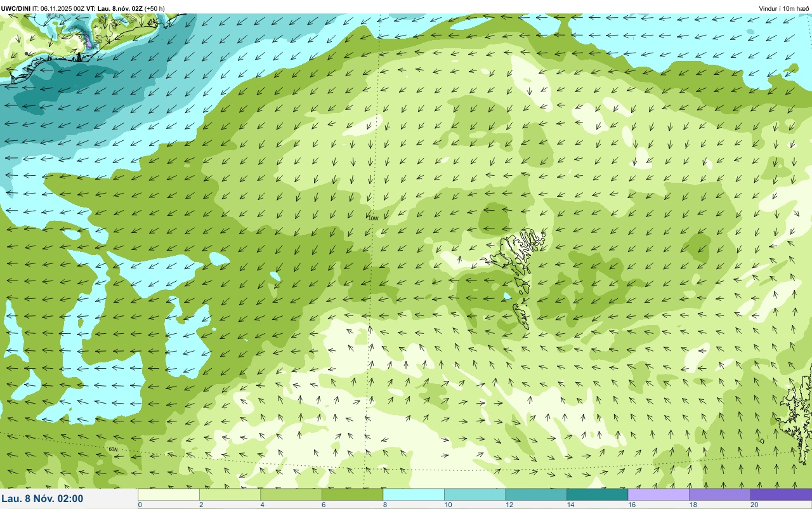
Task: Click the dark purple 20+ m/s swatch
Action: coord(781,494)
